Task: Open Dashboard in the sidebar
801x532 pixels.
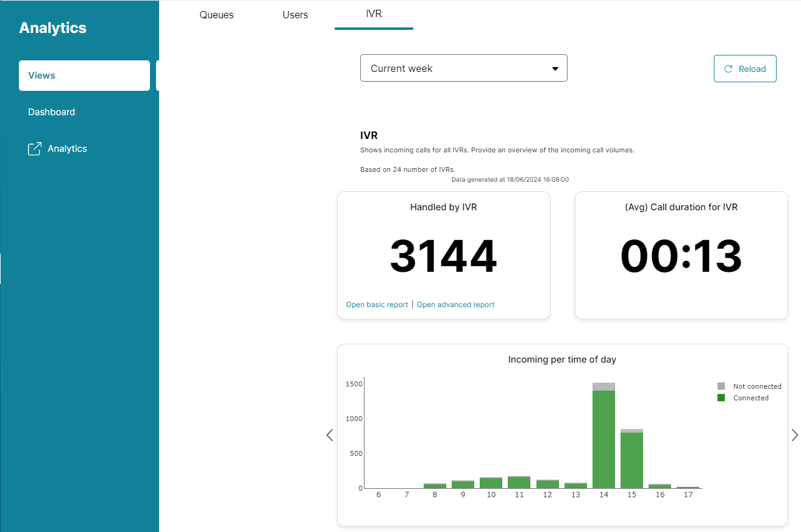Action: point(52,112)
